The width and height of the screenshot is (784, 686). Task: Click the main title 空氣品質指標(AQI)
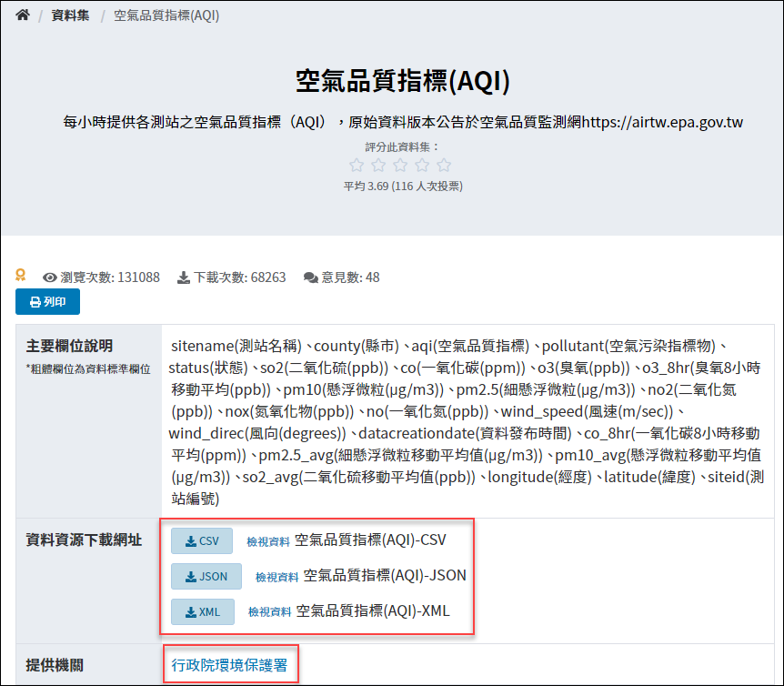(403, 81)
